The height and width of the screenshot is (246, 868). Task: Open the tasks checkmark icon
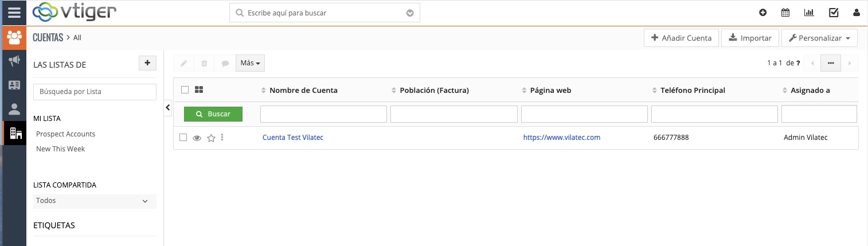tap(834, 13)
